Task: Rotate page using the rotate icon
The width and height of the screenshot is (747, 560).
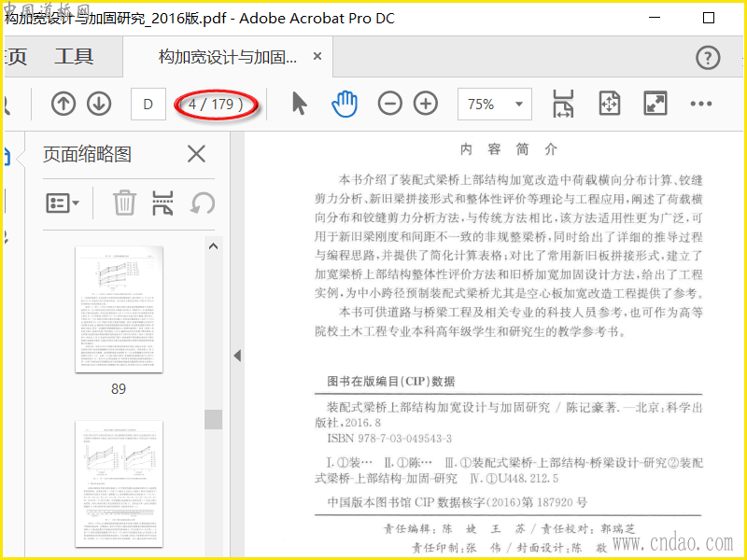Action: (203, 203)
